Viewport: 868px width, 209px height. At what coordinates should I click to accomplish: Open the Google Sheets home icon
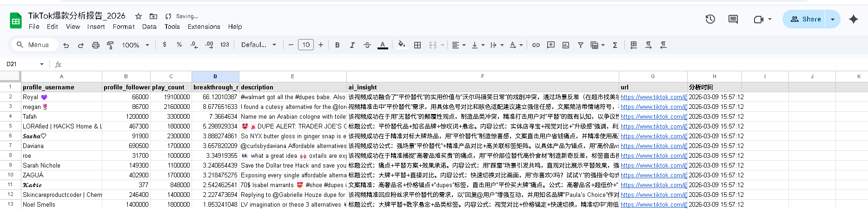click(x=16, y=20)
